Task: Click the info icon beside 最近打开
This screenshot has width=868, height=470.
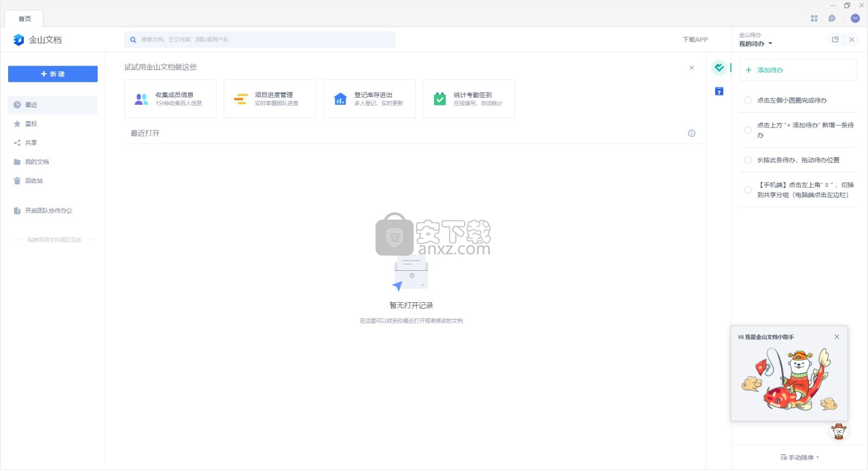Action: pyautogui.click(x=692, y=134)
